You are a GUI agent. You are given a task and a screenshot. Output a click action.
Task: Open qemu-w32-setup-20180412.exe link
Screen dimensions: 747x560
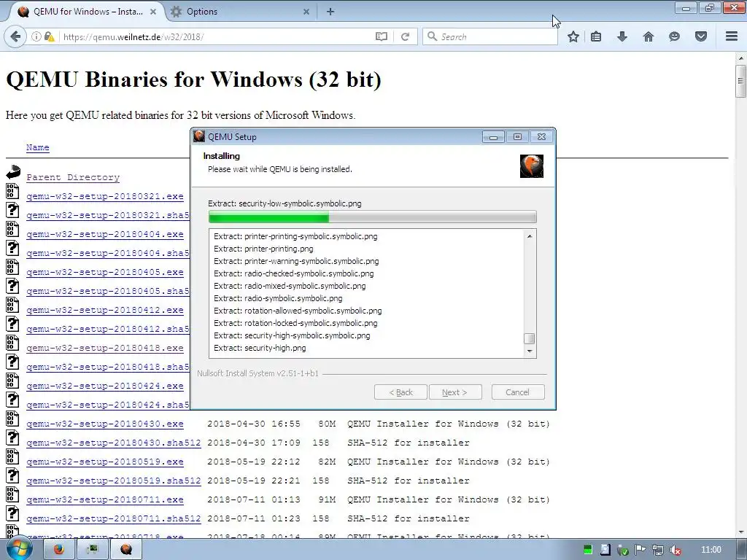[105, 310]
